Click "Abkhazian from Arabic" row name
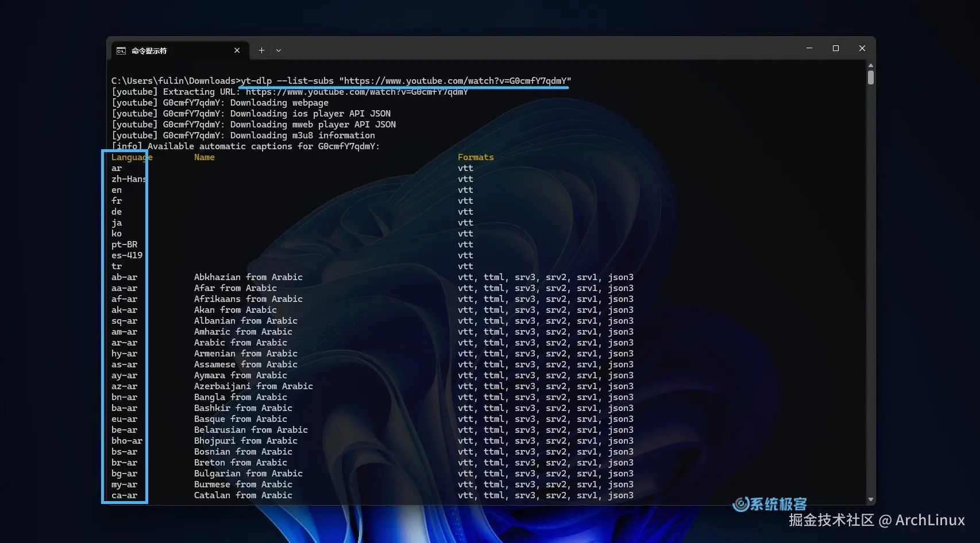Image resolution: width=980 pixels, height=543 pixels. pyautogui.click(x=248, y=277)
